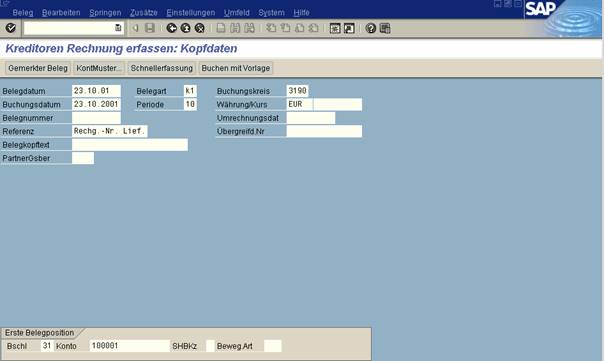Open the Hilfe menu
Viewport: 604px width, 361px height.
[301, 12]
